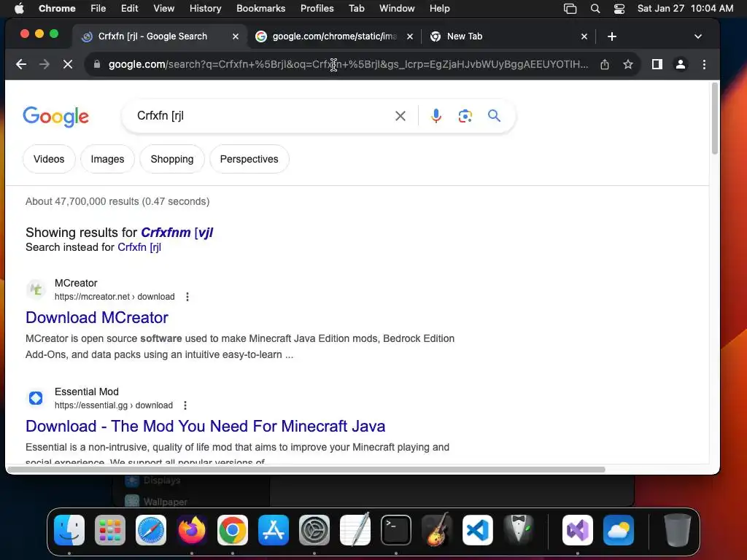Click the site lock icon in address bar
The image size is (747, 560).
pyautogui.click(x=97, y=64)
